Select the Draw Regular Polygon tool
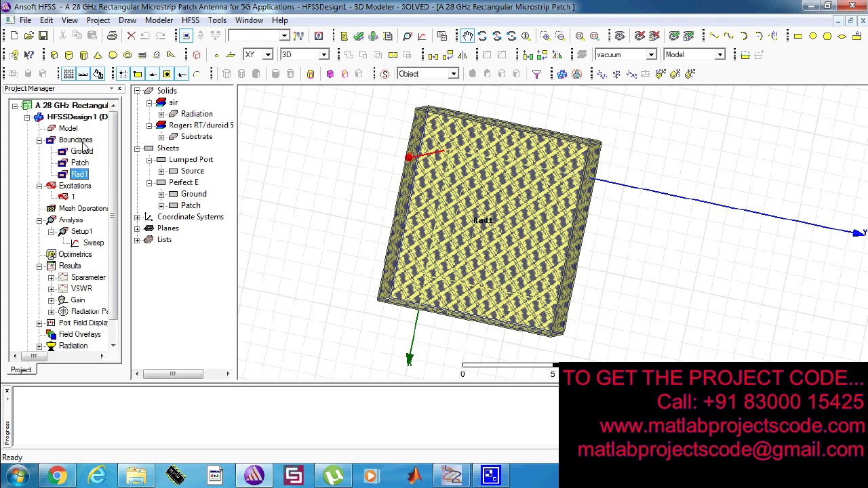This screenshot has width=868, height=488. (x=827, y=36)
